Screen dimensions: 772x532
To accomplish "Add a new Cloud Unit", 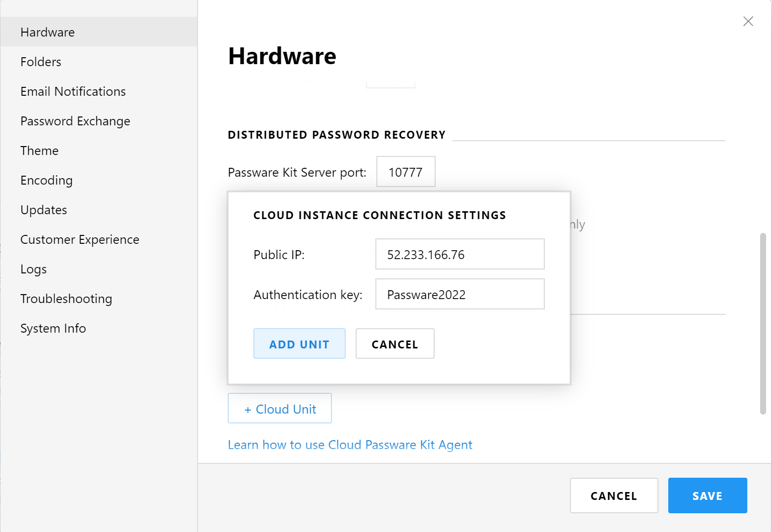I will point(280,408).
